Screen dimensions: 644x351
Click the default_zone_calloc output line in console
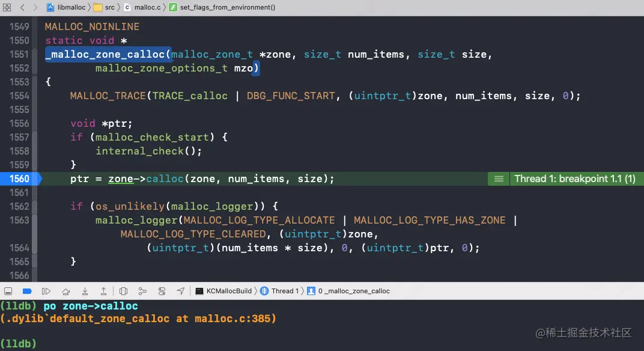tap(138, 319)
